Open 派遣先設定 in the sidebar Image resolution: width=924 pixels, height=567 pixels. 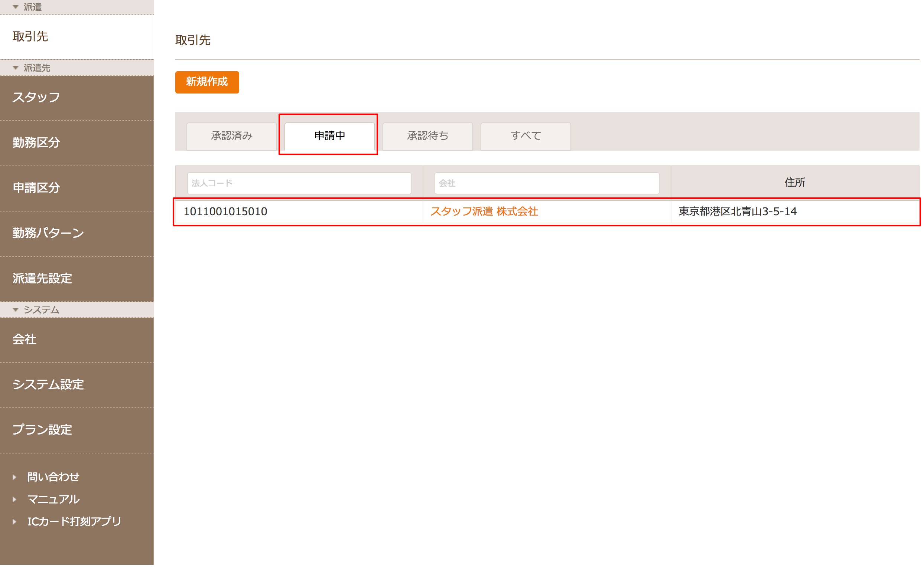pyautogui.click(x=77, y=280)
